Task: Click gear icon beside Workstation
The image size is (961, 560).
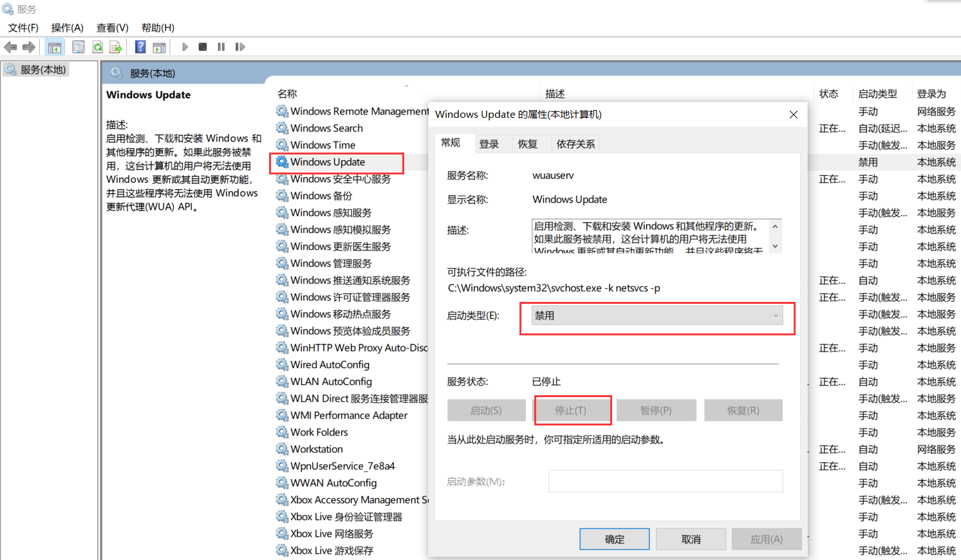Action: coord(282,449)
